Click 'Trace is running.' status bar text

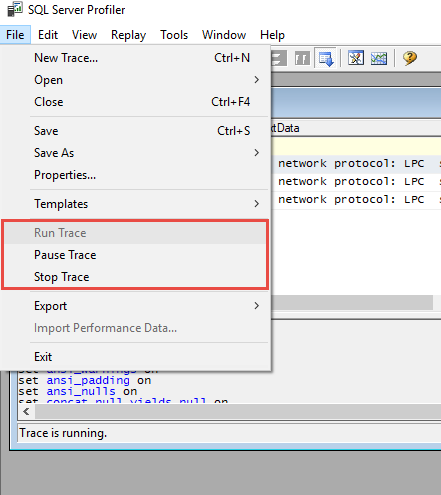[63, 433]
